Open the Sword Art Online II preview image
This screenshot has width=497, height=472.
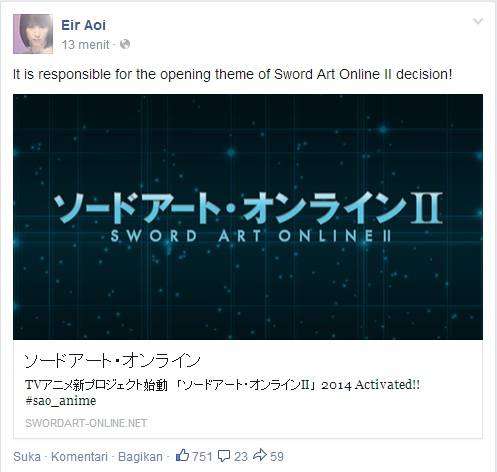click(248, 217)
